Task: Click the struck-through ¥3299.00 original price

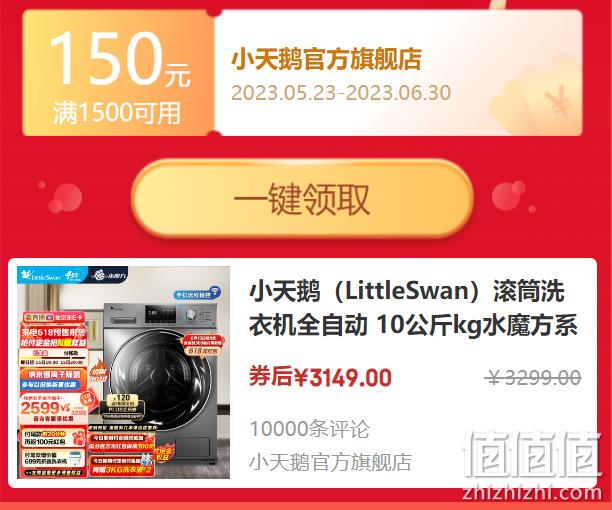Action: coord(533,378)
